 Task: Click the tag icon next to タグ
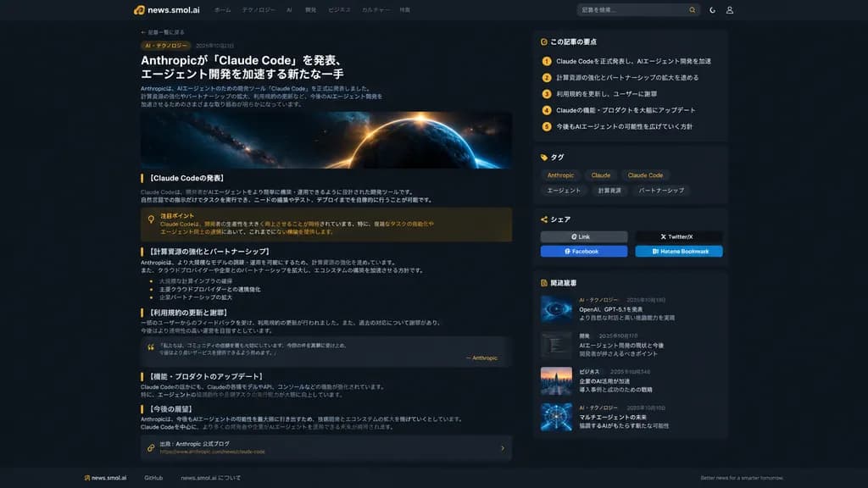click(x=543, y=157)
